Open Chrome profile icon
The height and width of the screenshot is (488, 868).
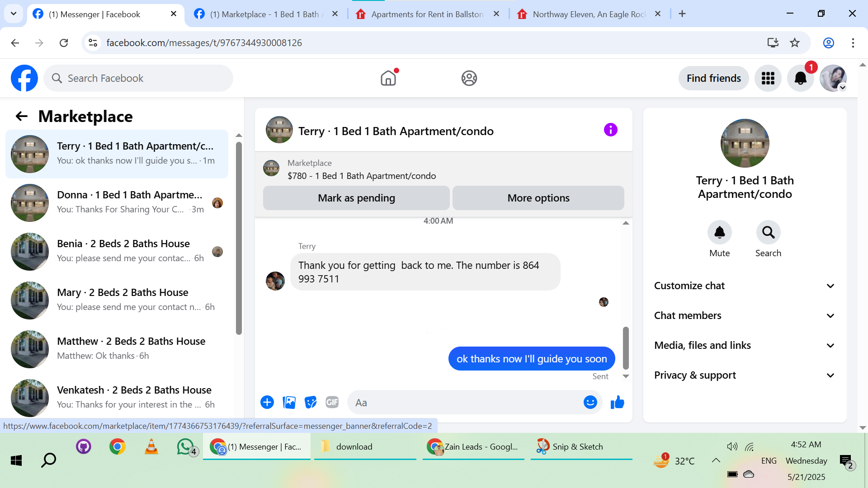pos(829,43)
